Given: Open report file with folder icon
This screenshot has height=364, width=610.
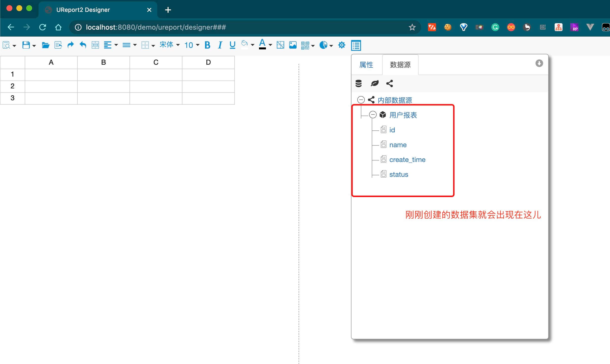Looking at the screenshot, I should [x=45, y=45].
